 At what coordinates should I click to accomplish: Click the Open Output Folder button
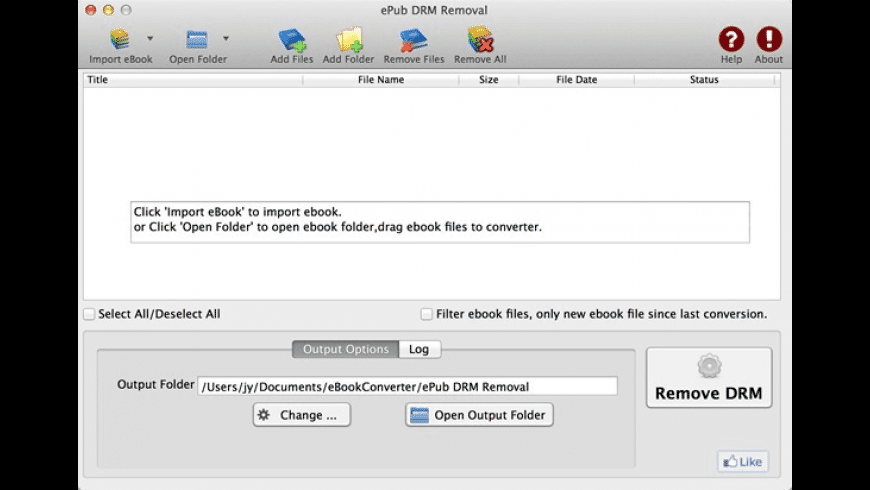(x=479, y=415)
